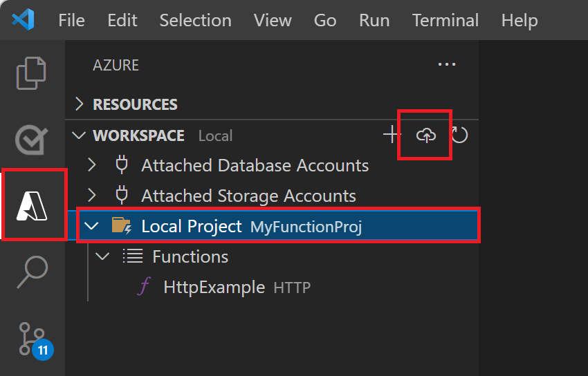This screenshot has height=376, width=588.
Task: Expand Attached Storage Accounts node
Action: [92, 196]
